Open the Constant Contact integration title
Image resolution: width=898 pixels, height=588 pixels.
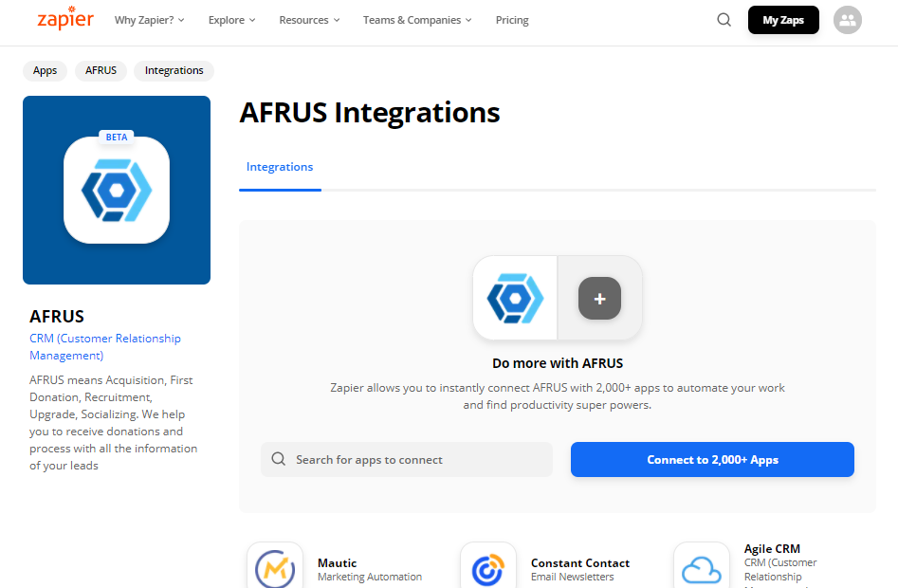[580, 562]
